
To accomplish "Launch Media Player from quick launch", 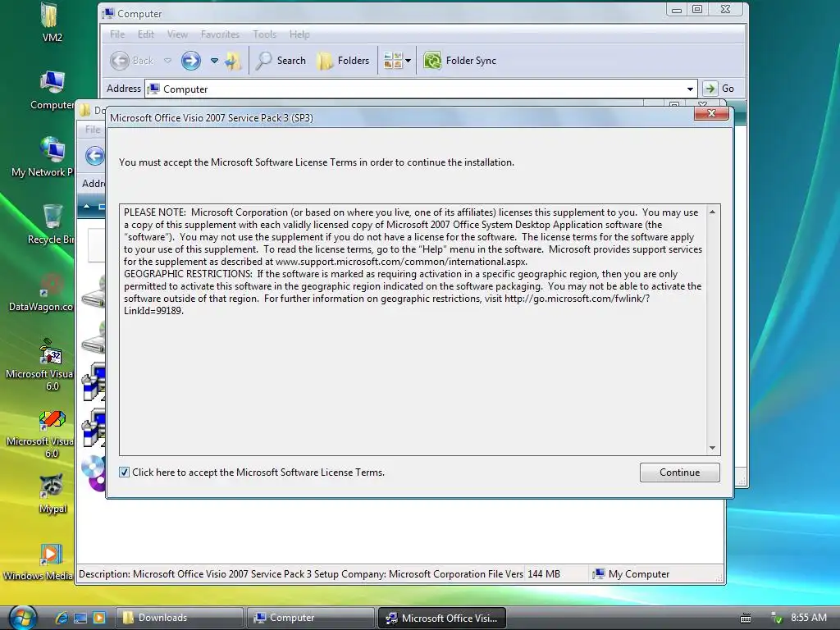I will pyautogui.click(x=99, y=618).
